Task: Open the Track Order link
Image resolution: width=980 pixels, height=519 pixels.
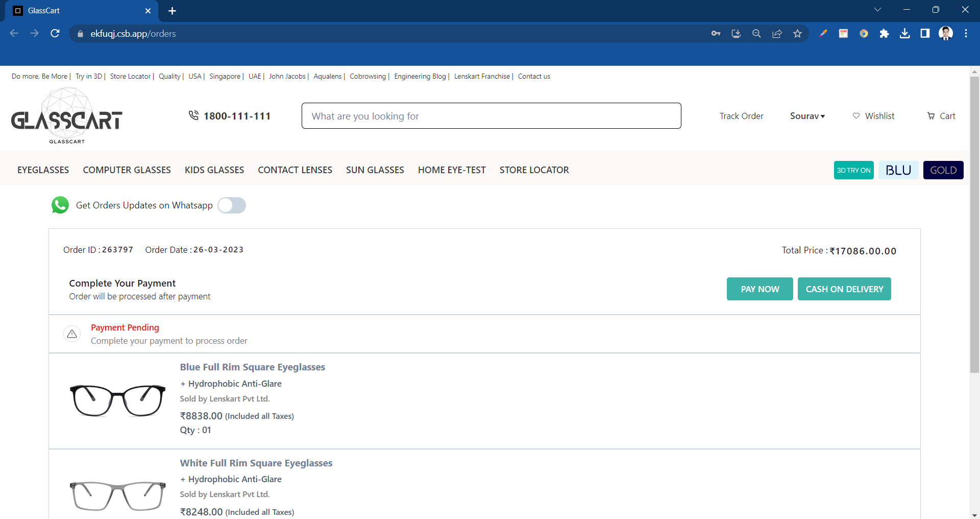Action: (742, 116)
